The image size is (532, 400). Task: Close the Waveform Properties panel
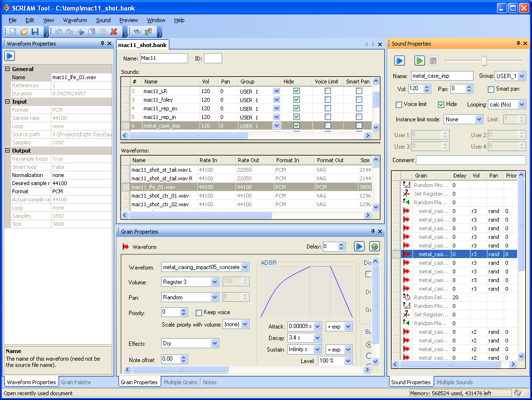pos(109,44)
